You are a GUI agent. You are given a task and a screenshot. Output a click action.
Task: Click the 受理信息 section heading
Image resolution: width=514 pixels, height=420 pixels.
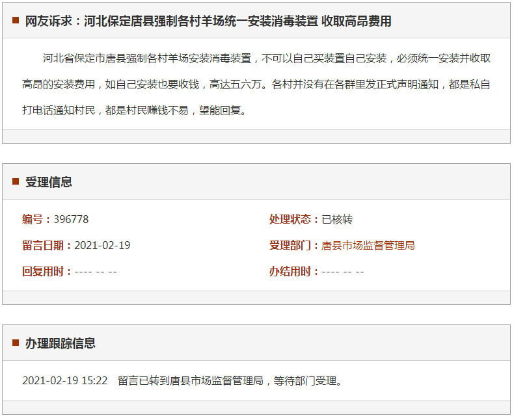pos(49,182)
